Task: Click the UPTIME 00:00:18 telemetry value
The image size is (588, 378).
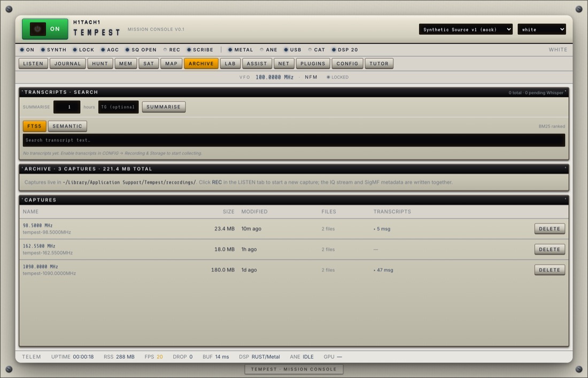Action: coord(72,357)
